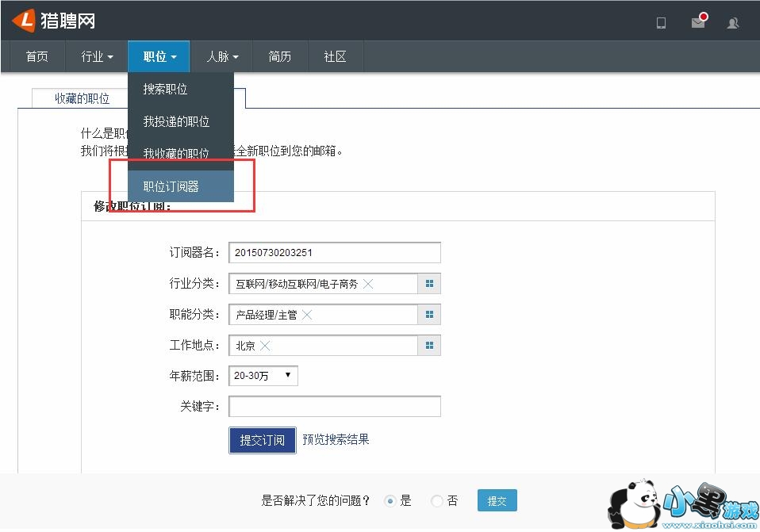Collapse the 职位 dropdown menu
760x532 pixels.
[x=159, y=57]
